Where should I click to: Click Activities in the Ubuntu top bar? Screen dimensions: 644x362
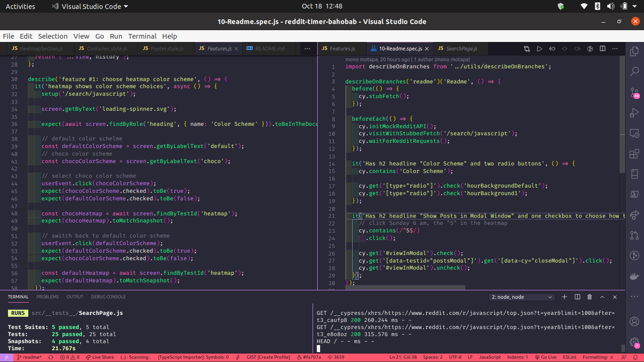[20, 6]
